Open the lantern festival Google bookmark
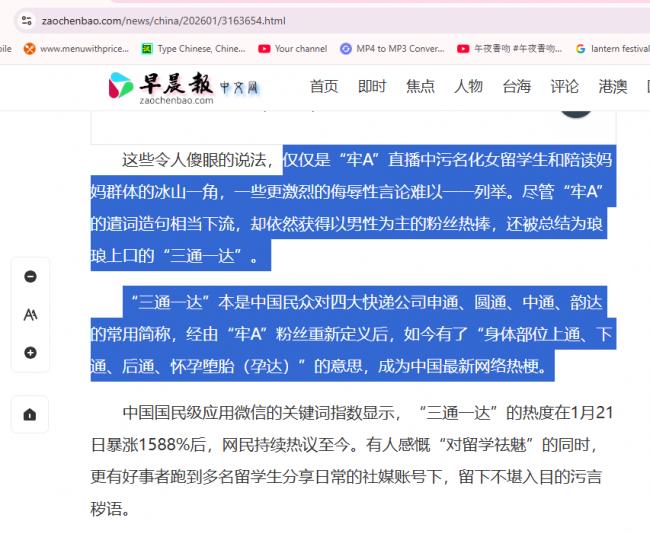The height and width of the screenshot is (534, 650). pos(611,48)
